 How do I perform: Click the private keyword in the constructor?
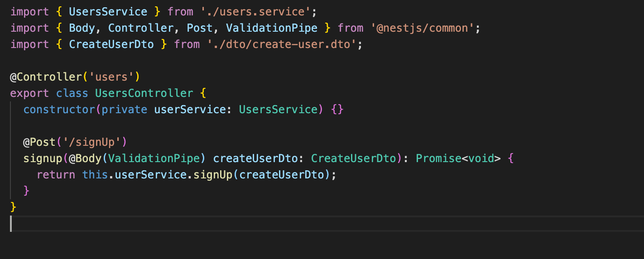click(125, 109)
